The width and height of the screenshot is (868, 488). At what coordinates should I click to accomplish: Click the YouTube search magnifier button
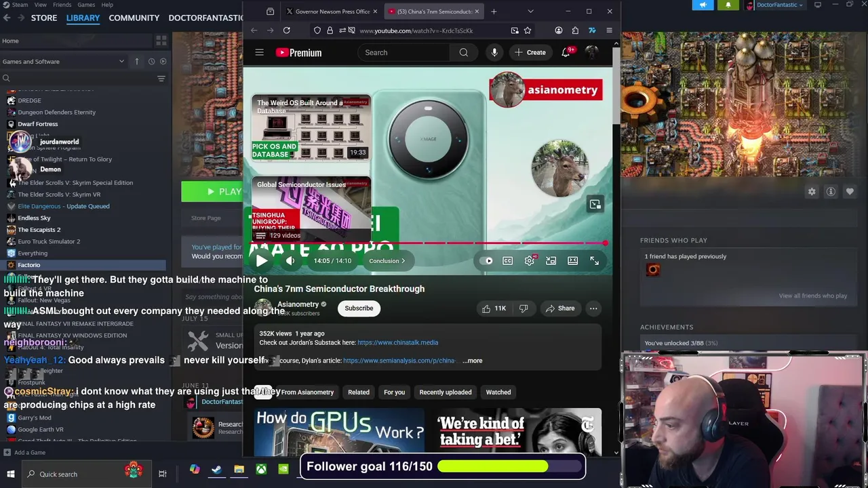click(x=463, y=52)
